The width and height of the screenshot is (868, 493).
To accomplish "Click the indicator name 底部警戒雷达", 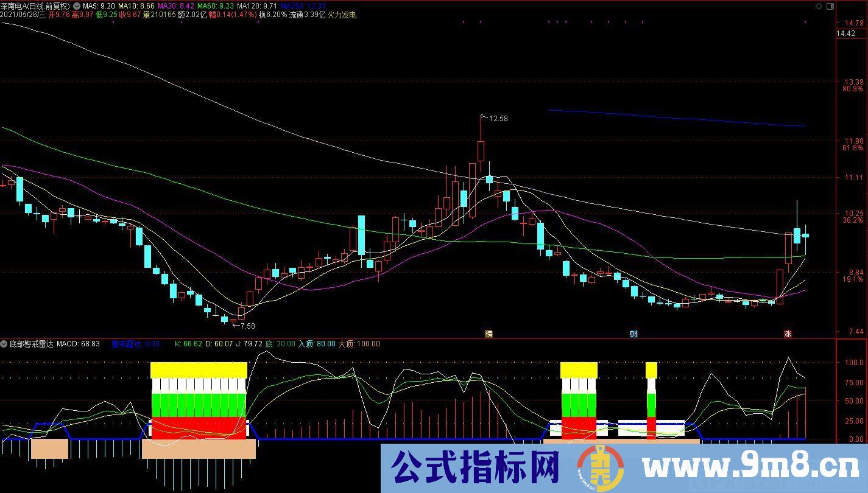I will click(x=32, y=344).
